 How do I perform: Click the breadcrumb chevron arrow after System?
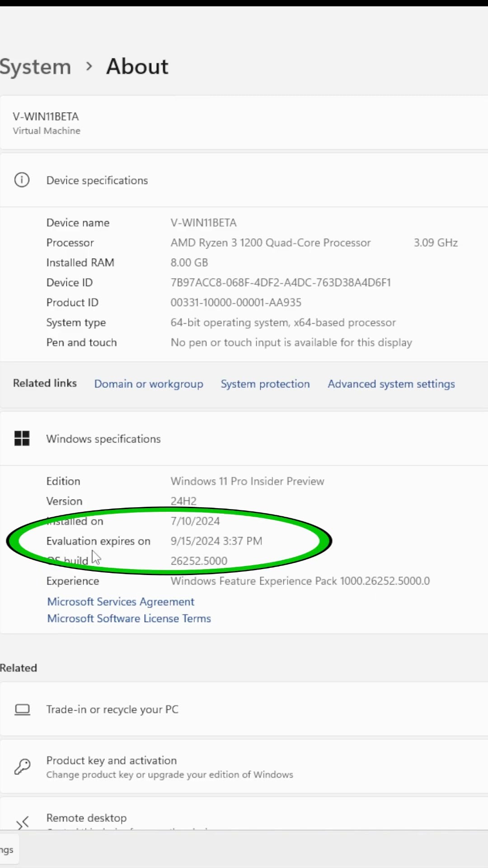point(89,66)
